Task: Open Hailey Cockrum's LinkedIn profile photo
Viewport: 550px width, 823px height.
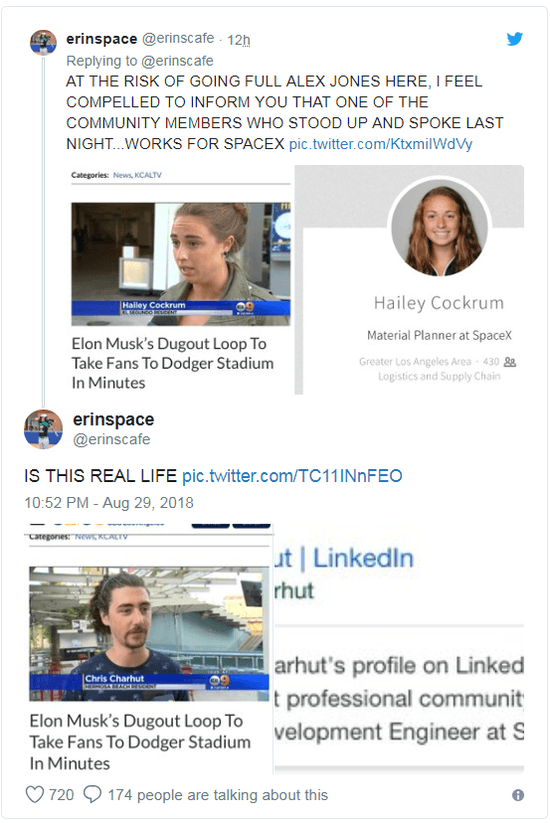Action: 440,227
